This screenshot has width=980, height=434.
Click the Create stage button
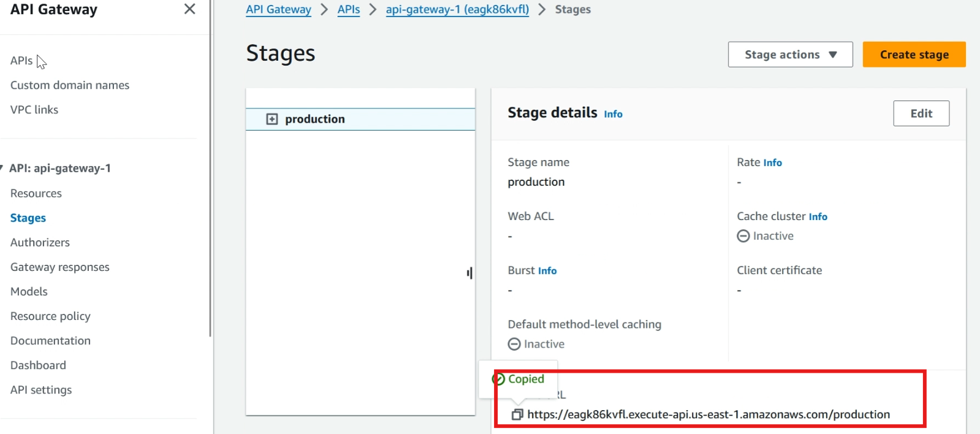pos(914,55)
